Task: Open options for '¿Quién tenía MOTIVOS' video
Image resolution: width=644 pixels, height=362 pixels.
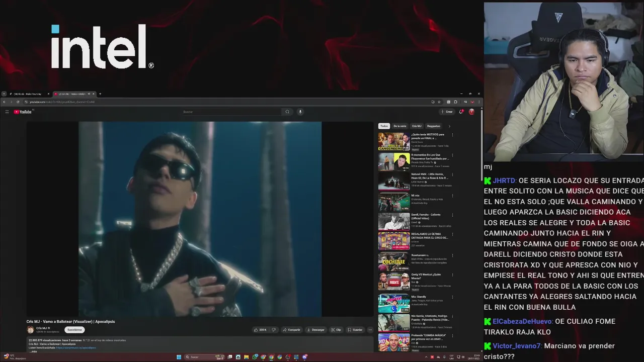Action: (452, 135)
